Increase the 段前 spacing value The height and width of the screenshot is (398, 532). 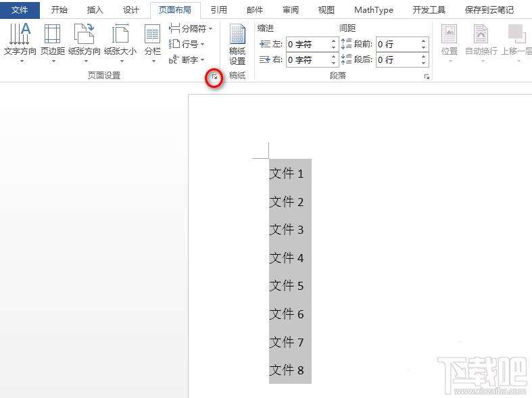[x=423, y=41]
